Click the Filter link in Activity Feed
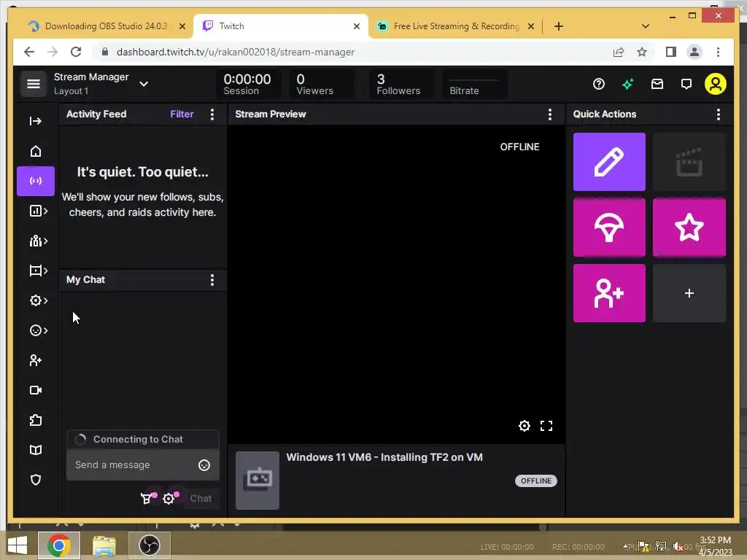 click(182, 114)
